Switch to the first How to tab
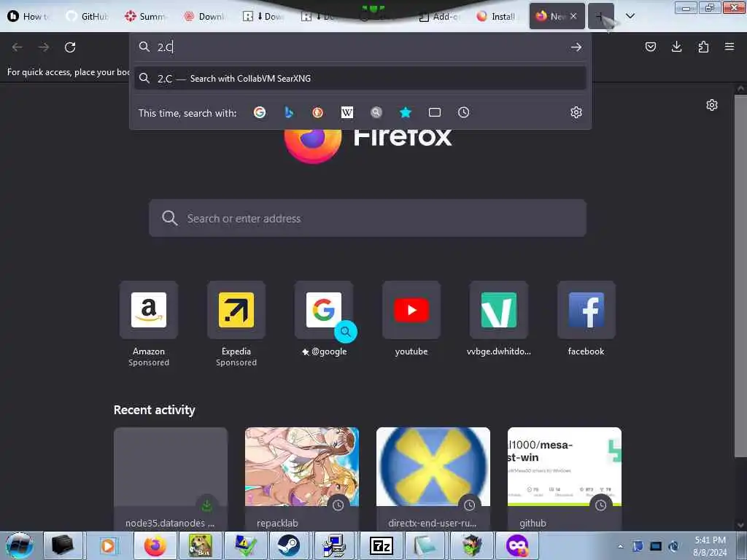Viewport: 747px width, 560px height. [28, 16]
